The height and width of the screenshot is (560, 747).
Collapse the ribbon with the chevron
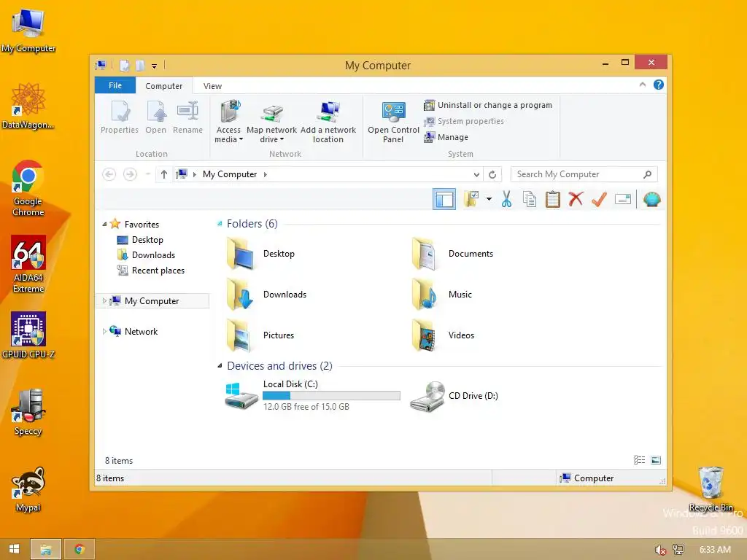(643, 85)
